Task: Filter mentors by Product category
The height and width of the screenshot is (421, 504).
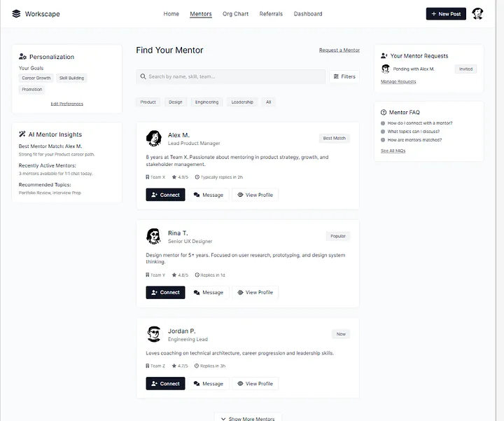Action: 148,102
